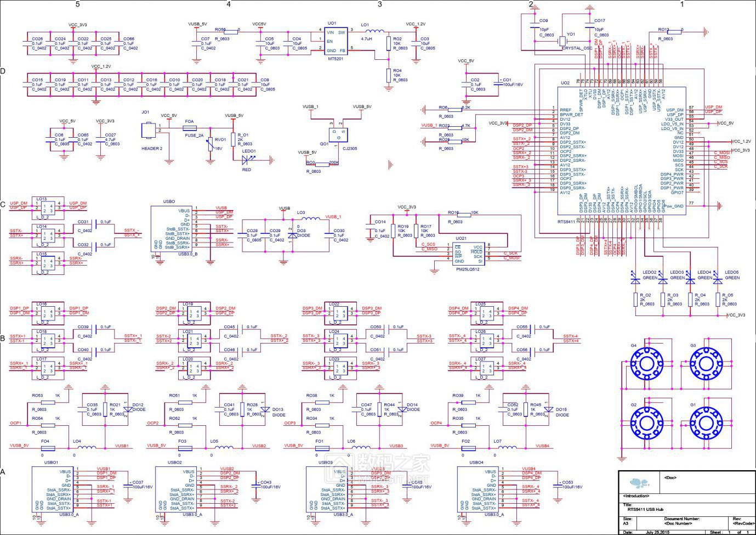This screenshot has height=535, width=756.
Task: Select the green LED LEDO2
Action: coord(636,278)
